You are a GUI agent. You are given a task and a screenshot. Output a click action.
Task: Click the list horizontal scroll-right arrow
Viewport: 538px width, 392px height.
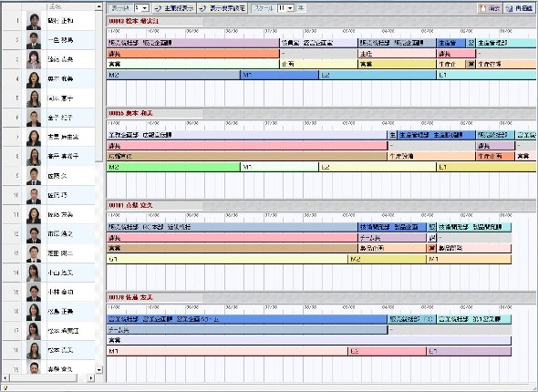[x=91, y=378]
